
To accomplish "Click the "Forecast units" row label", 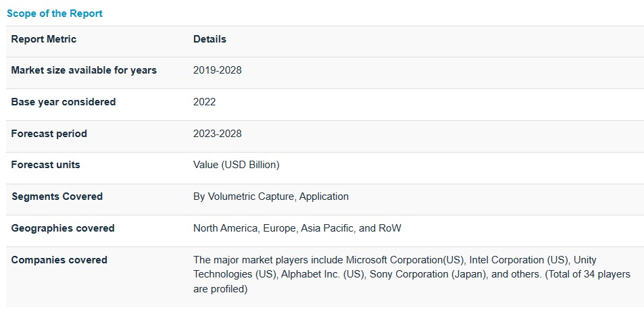I will 45,165.
